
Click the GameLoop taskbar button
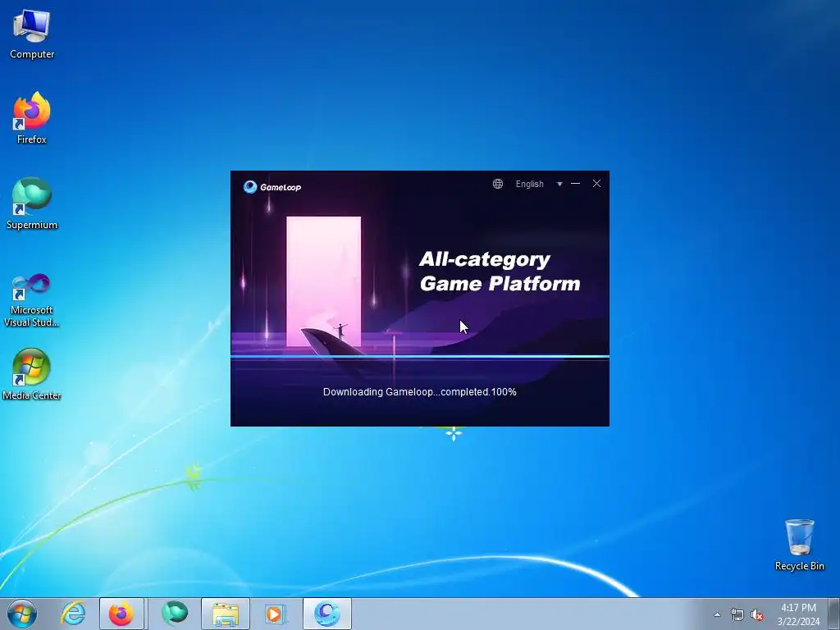tap(326, 614)
